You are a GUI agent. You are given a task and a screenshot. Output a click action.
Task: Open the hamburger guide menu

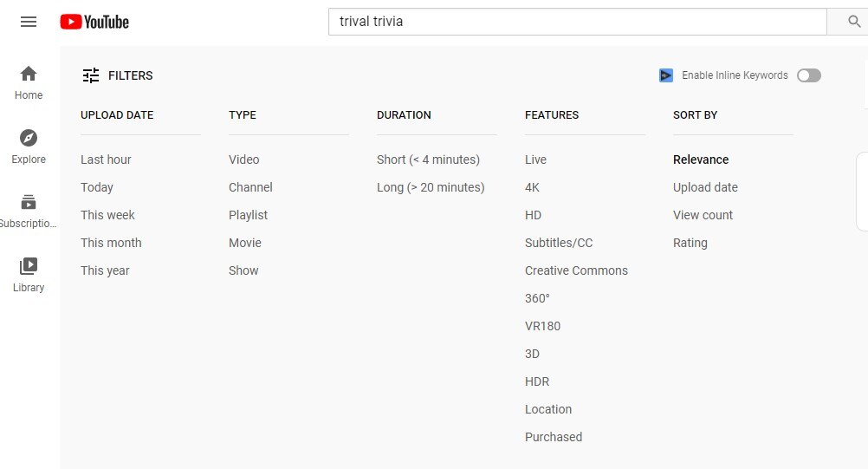[29, 22]
